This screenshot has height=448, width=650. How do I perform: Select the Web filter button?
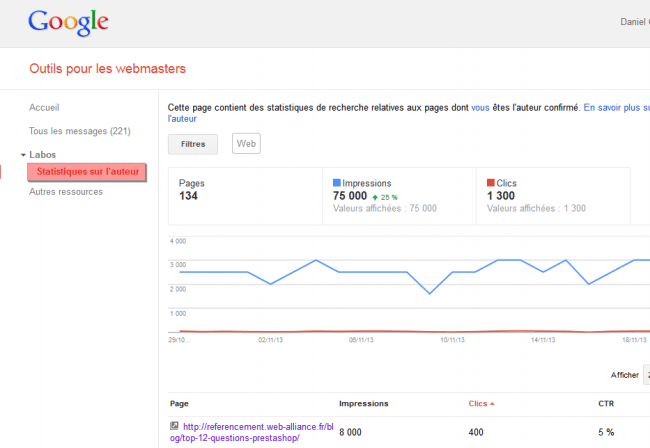tap(246, 144)
